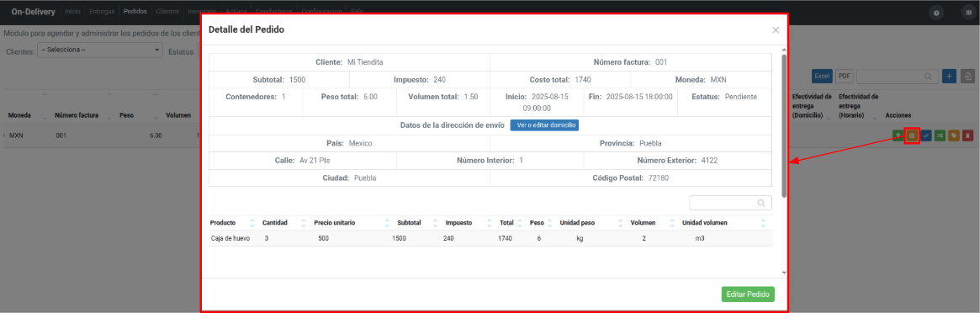Click the dialog's vertical scrollbar thumb
Screen dimensions: 980x313
pyautogui.click(x=784, y=125)
